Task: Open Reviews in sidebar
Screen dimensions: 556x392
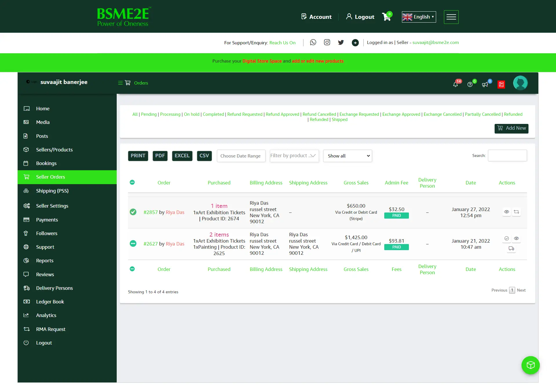Action: click(67, 274)
